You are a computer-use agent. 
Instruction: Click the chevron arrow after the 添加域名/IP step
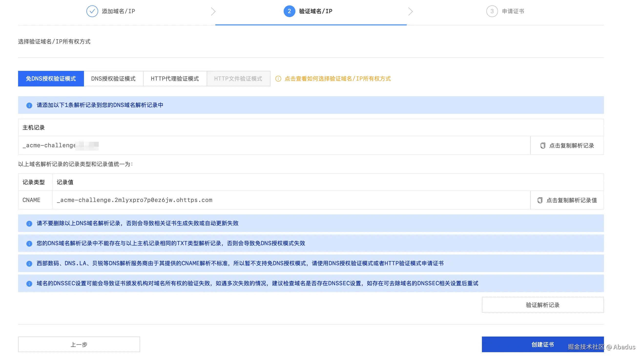(213, 11)
